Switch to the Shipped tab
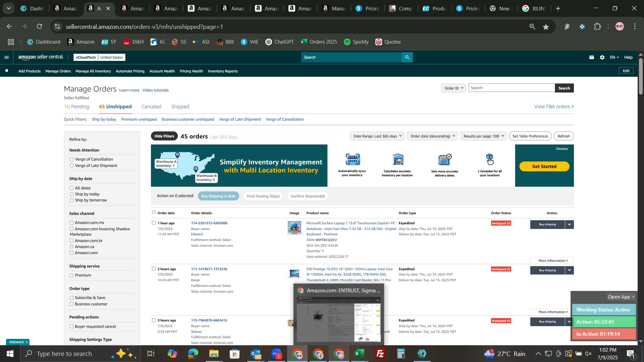 tap(180, 107)
